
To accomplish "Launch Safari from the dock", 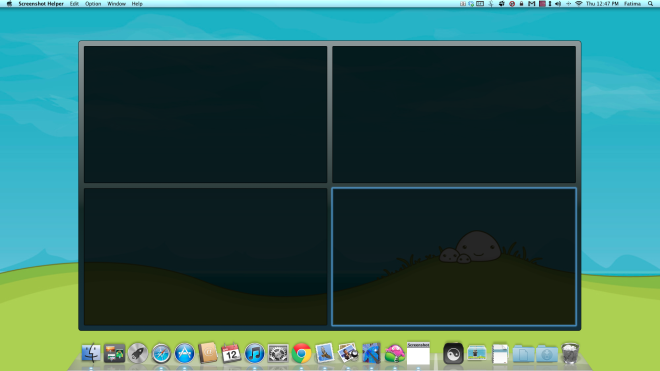I will coord(161,353).
